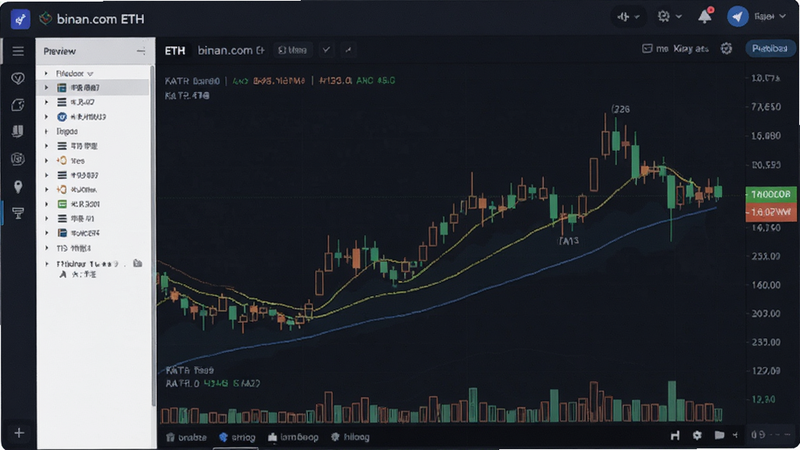This screenshot has height=450, width=800.
Task: Open the book icon in left sidebar
Action: [18, 131]
